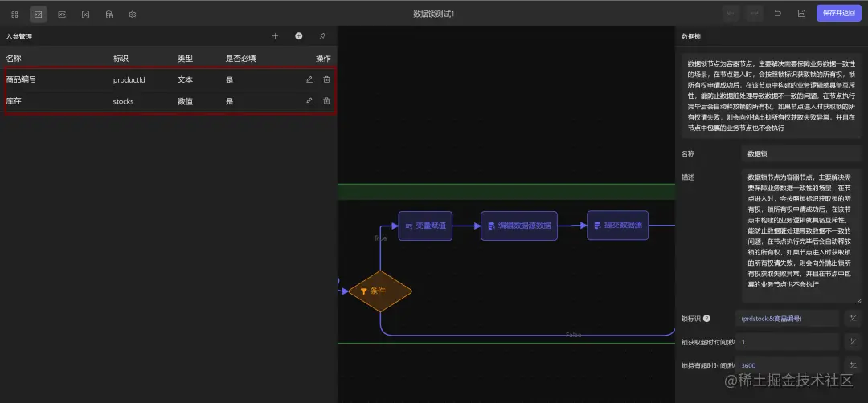This screenshot has height=403, width=868.
Task: Click the curved return arrow icon
Action: tap(778, 14)
